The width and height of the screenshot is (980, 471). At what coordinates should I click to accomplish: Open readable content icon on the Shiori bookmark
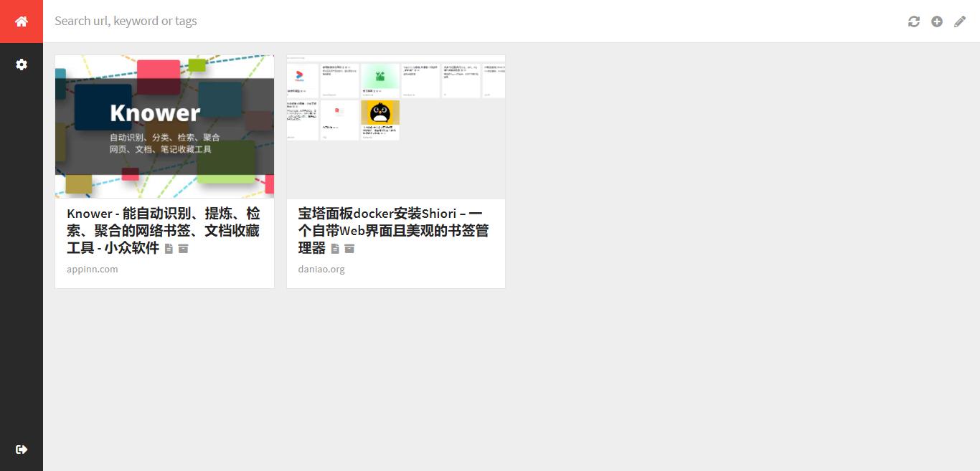point(335,249)
